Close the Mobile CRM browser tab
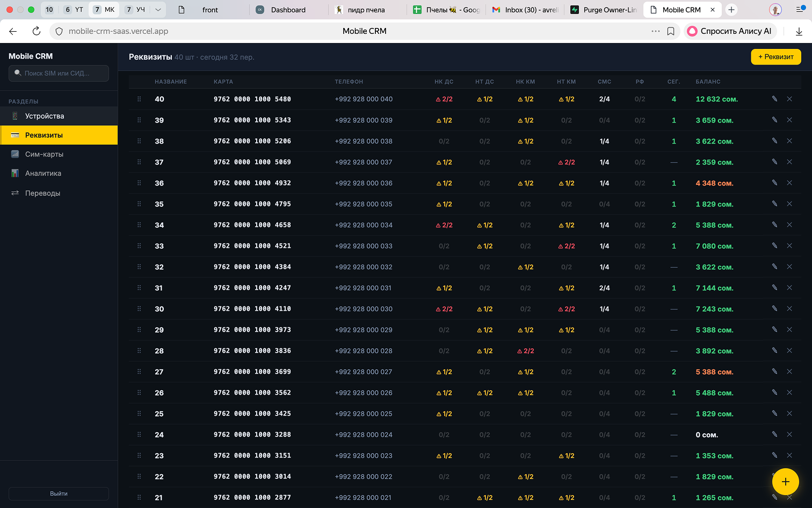 pyautogui.click(x=713, y=10)
